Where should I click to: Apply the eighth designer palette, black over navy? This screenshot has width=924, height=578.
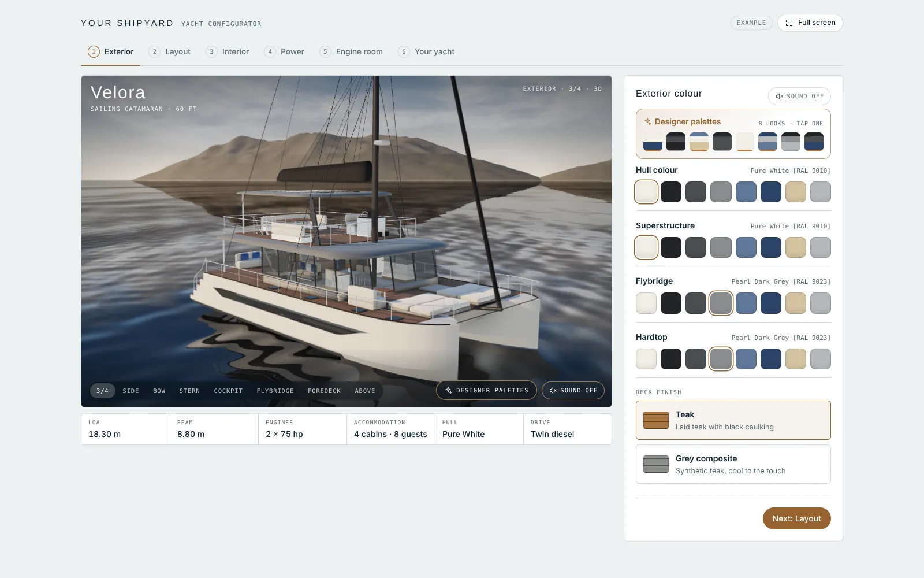point(814,142)
